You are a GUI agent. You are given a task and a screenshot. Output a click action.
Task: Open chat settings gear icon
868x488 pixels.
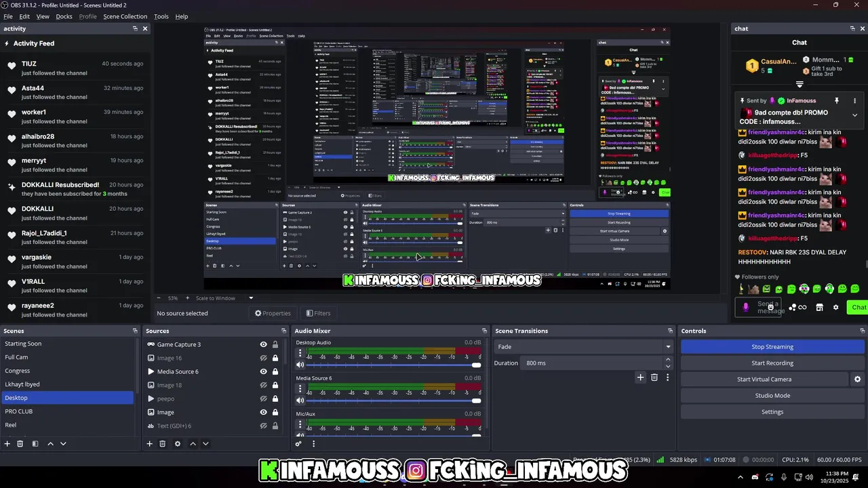tap(835, 307)
